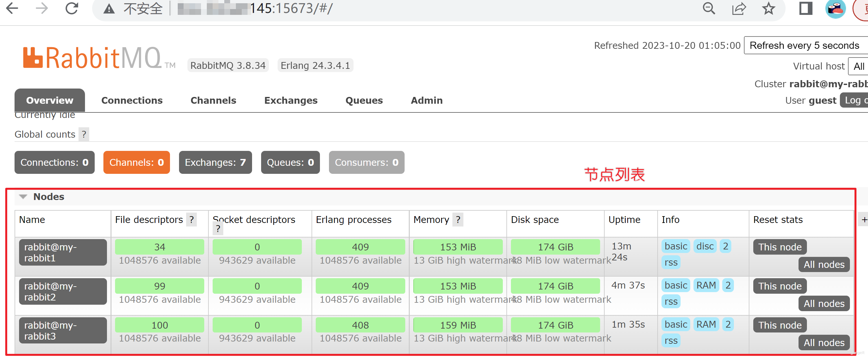
Task: Click the 99 file descriptors value
Action: [159, 286]
